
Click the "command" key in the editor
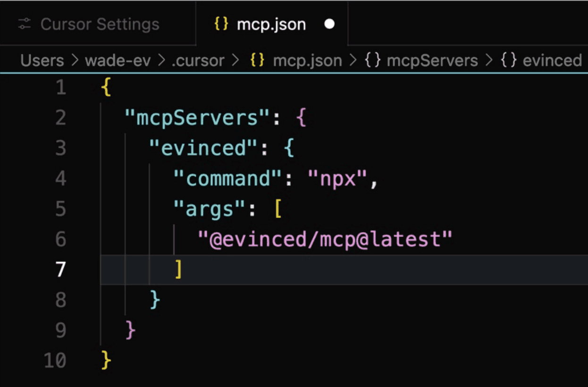[228, 179]
